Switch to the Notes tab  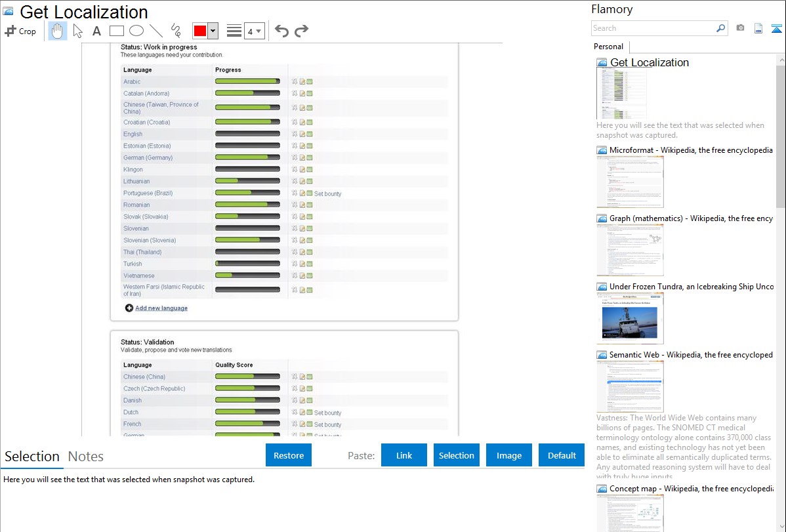pos(86,457)
